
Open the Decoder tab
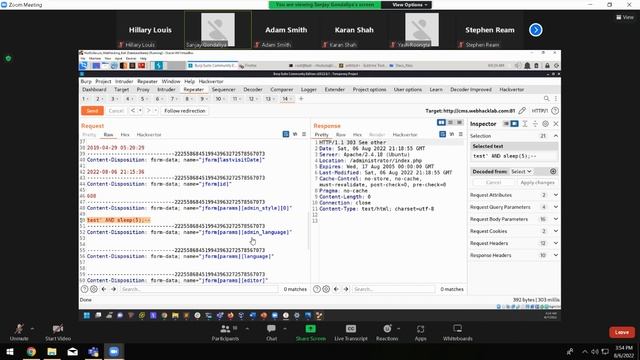point(253,89)
